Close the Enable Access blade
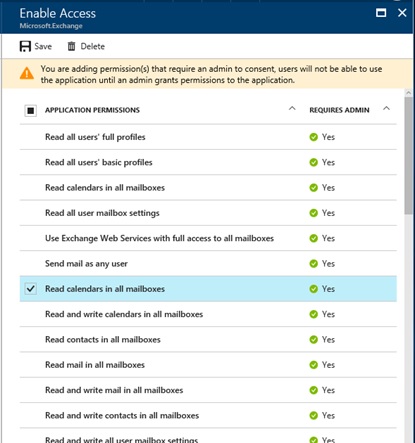This screenshot has width=415, height=443. (x=402, y=13)
